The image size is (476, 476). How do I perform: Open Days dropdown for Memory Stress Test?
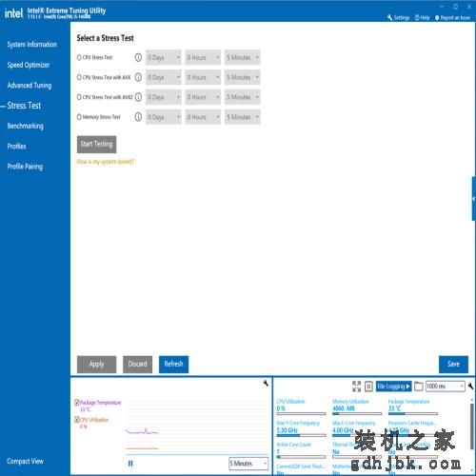[x=164, y=117]
